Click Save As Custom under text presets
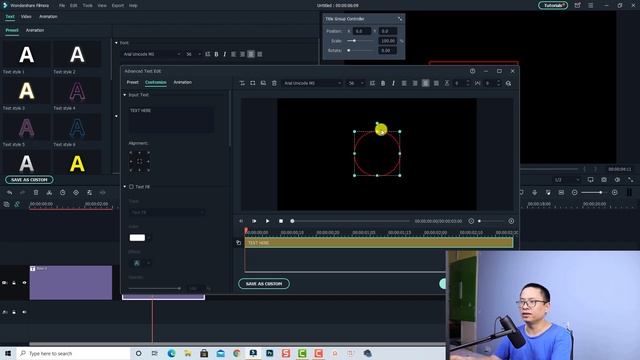 (29, 180)
